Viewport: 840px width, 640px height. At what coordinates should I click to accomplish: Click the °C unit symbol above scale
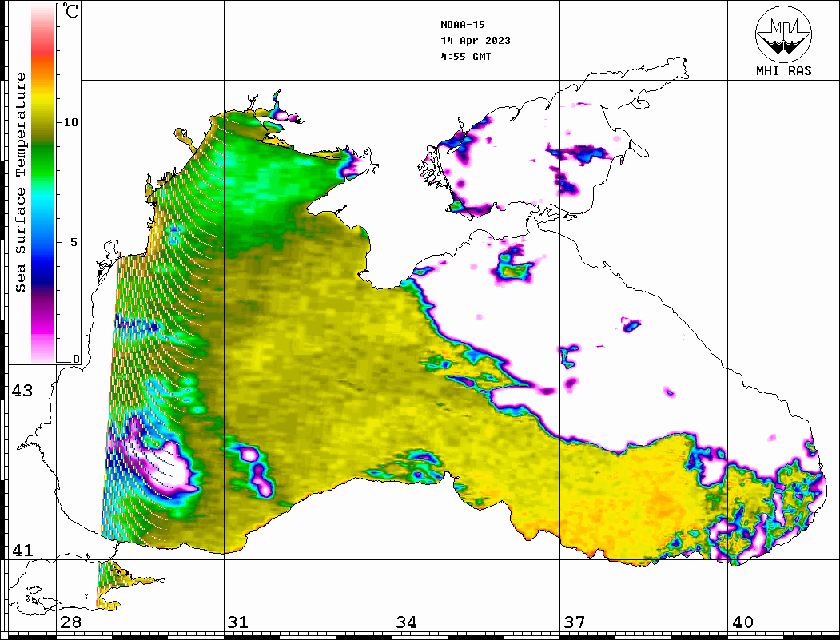click(70, 11)
